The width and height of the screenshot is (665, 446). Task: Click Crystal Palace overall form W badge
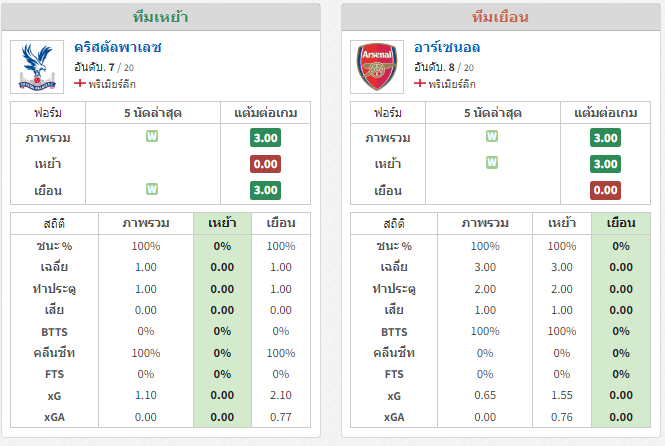152,137
